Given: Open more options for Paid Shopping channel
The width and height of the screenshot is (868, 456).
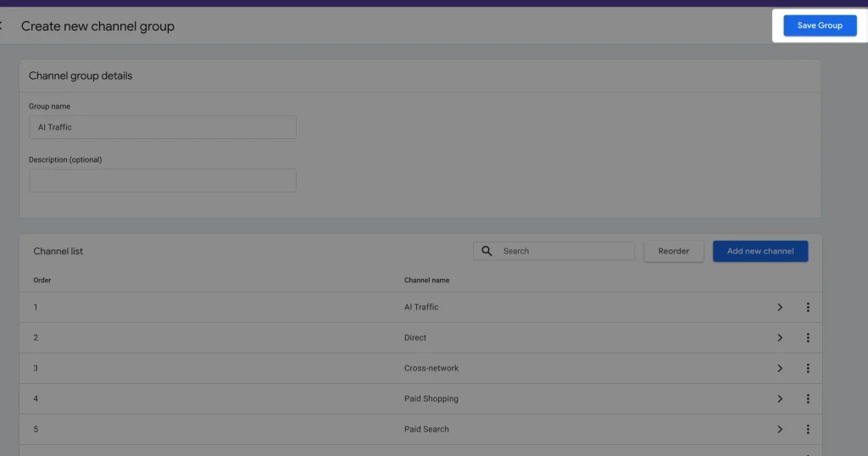Looking at the screenshot, I should coord(808,398).
